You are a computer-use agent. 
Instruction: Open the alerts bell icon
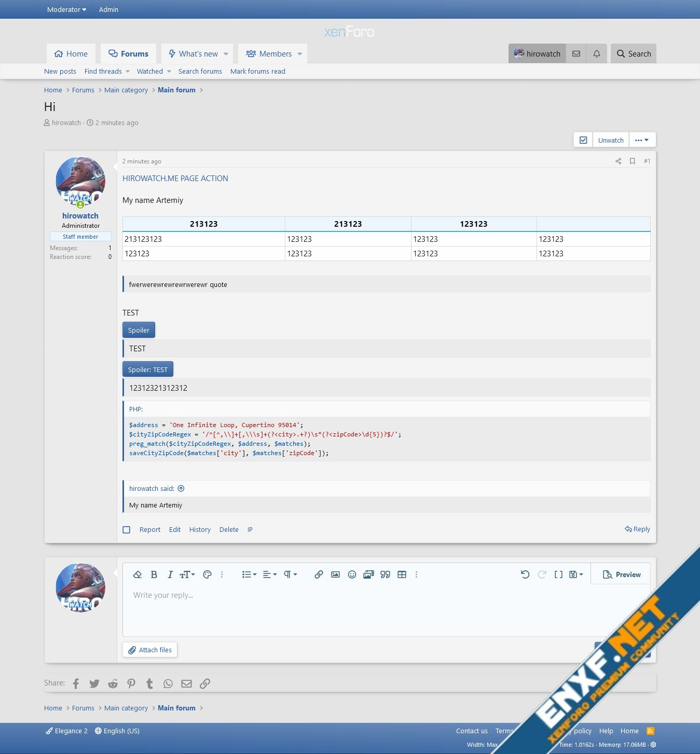point(597,54)
